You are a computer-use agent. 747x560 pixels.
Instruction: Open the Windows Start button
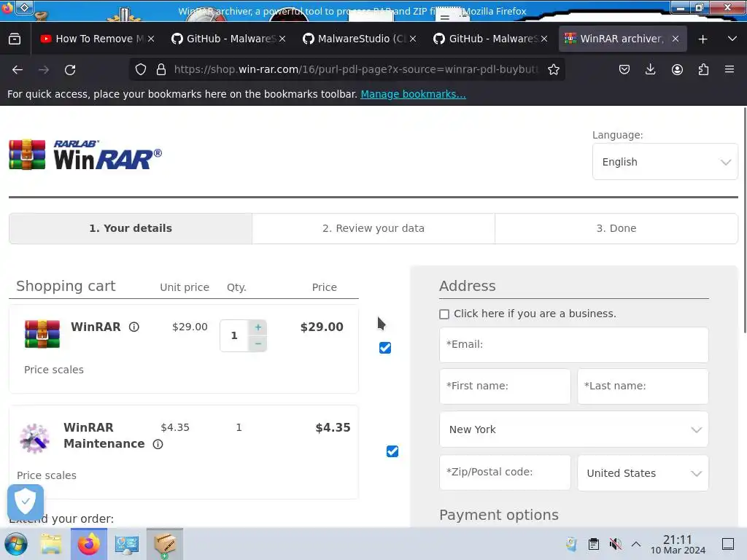tap(16, 544)
